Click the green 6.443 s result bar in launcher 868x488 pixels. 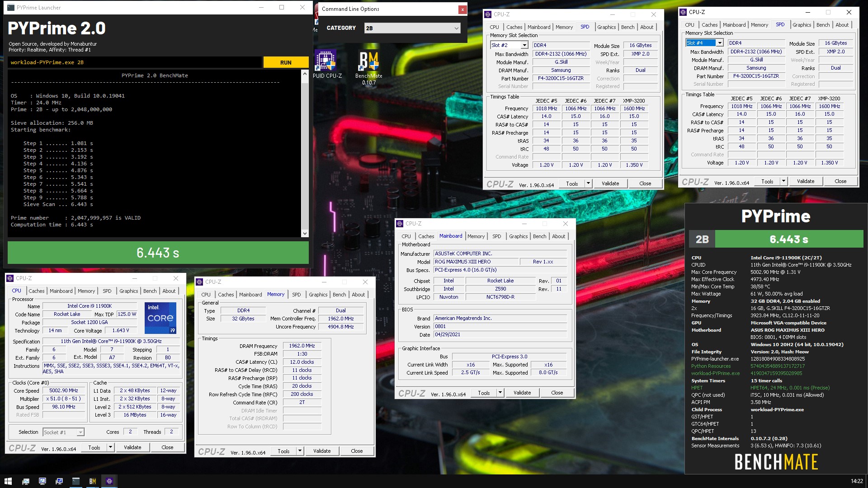(x=158, y=253)
